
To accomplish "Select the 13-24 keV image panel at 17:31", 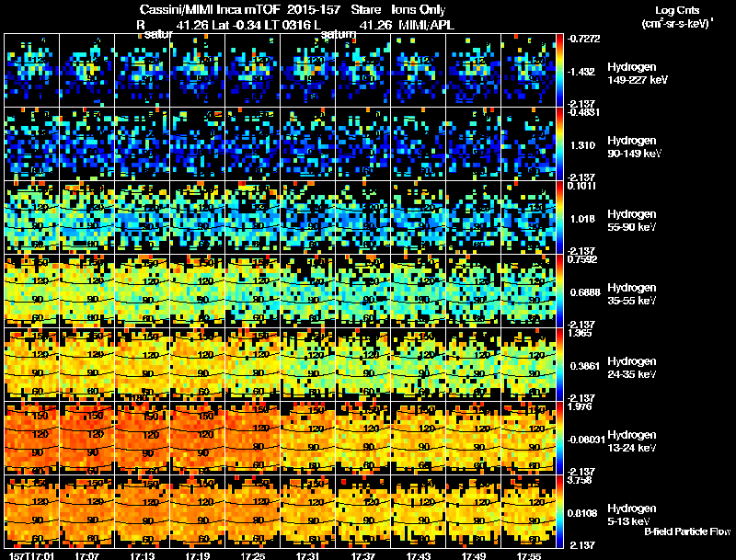I will [308, 438].
